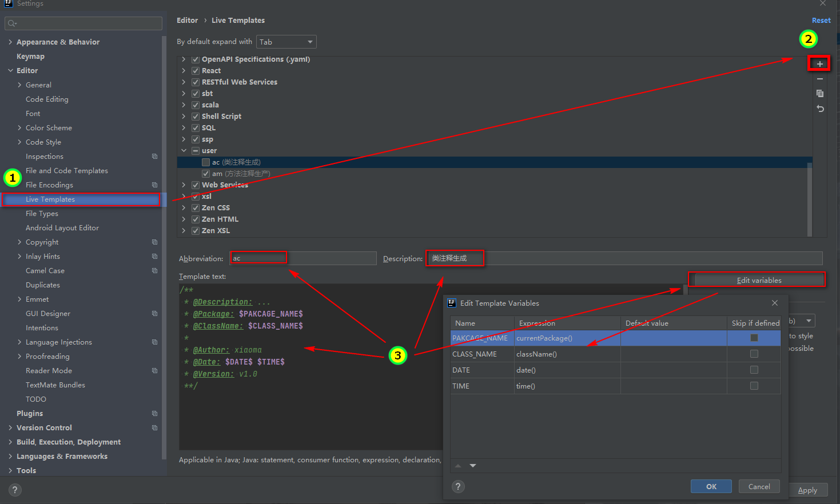Click project-level icon beside Language Injections
840x504 pixels.
(154, 342)
